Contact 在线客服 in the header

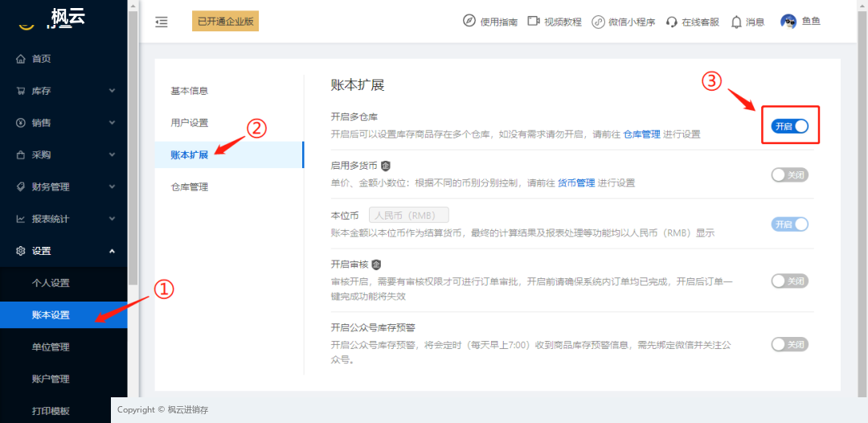(x=700, y=23)
